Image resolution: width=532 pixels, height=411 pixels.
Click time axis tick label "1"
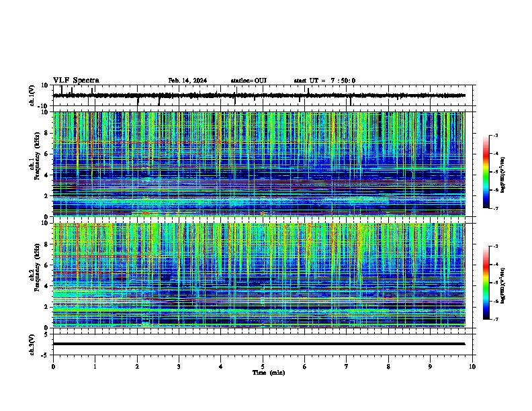tap(95, 367)
